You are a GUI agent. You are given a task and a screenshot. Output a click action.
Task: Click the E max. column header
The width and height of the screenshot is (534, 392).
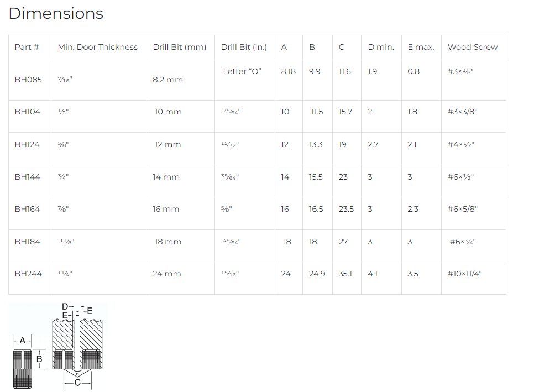pyautogui.click(x=421, y=47)
